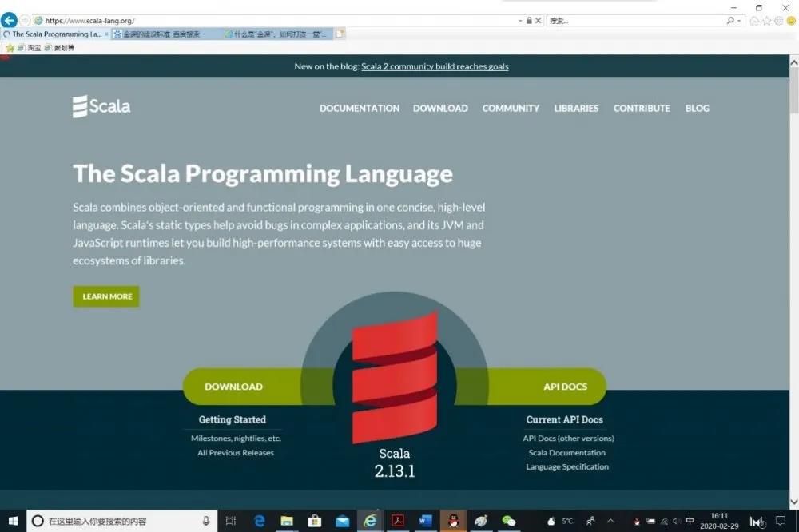Open the DOCUMENTATION menu item
Screen dimensions: 799x532
coord(360,109)
